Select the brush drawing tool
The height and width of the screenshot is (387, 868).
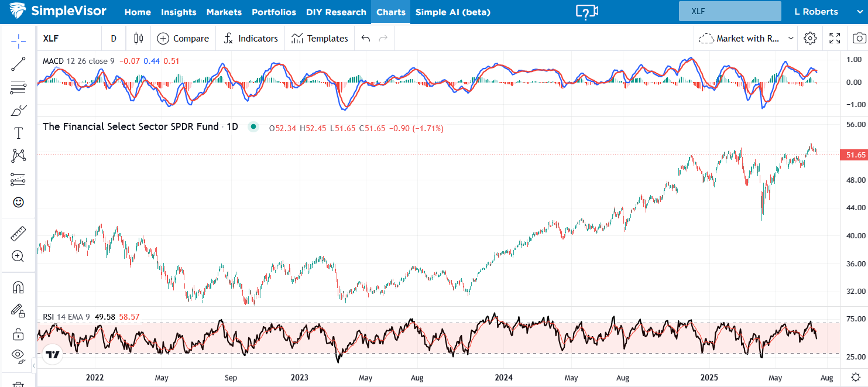tap(18, 111)
